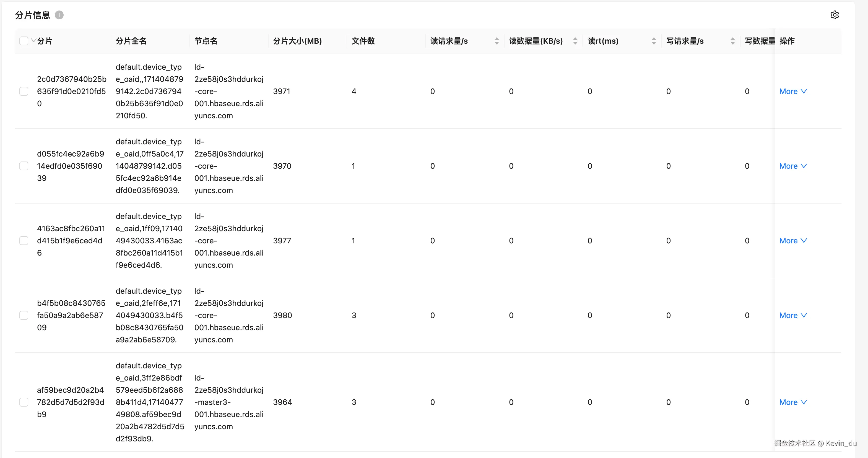Open More actions for shard size 3977 row
The image size is (868, 458).
tap(792, 241)
